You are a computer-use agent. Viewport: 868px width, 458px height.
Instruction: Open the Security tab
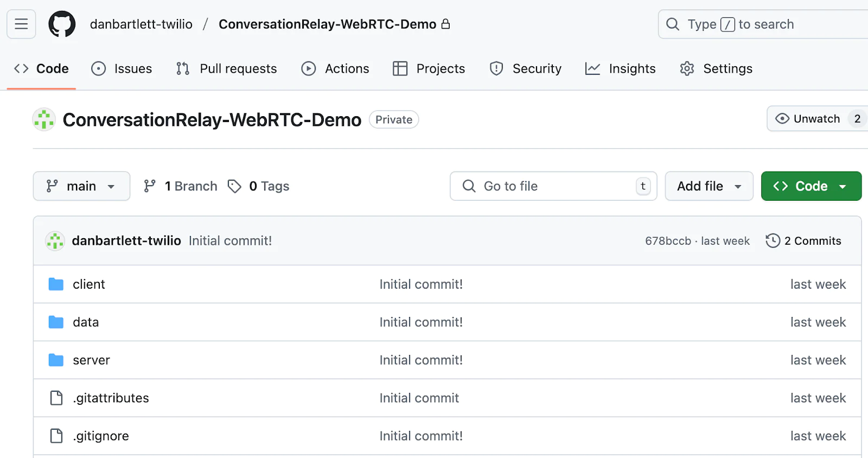(x=525, y=69)
